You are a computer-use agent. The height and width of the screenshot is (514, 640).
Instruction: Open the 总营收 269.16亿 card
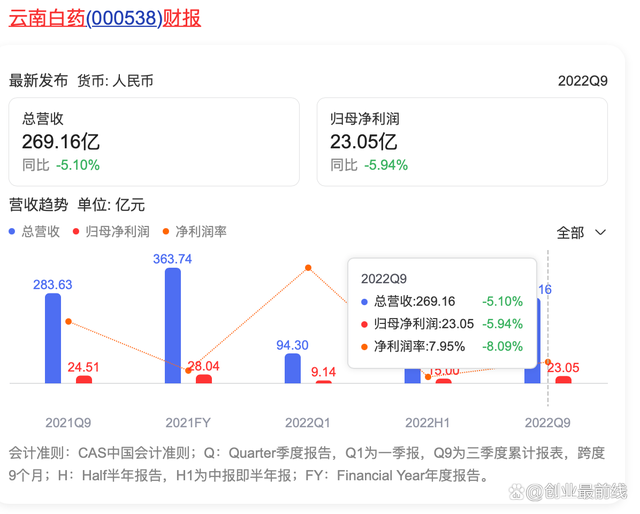click(x=154, y=142)
